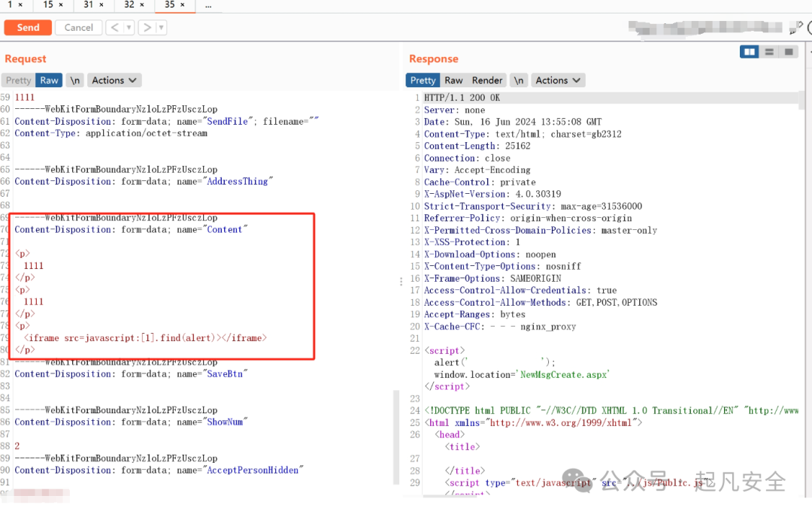
Task: Click the Request panel vertical scrollbar
Action: [396, 437]
